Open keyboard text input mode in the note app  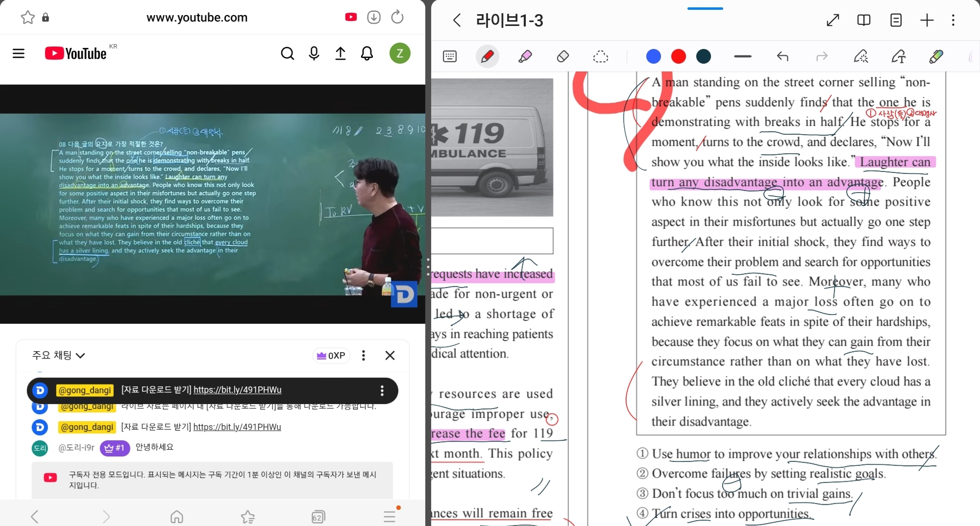tap(450, 56)
